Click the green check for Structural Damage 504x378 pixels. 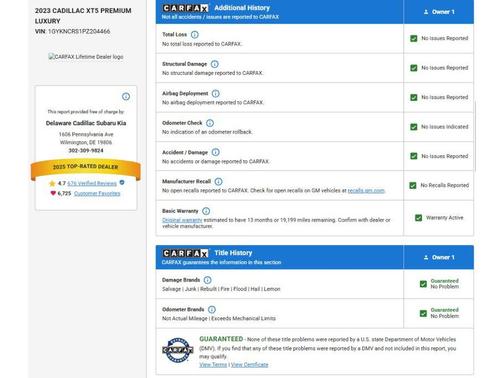[x=414, y=68]
